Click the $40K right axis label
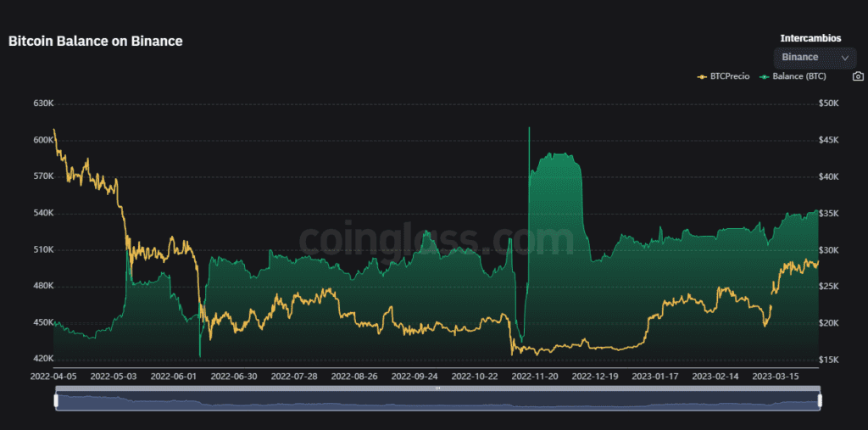The image size is (868, 430). tap(829, 176)
